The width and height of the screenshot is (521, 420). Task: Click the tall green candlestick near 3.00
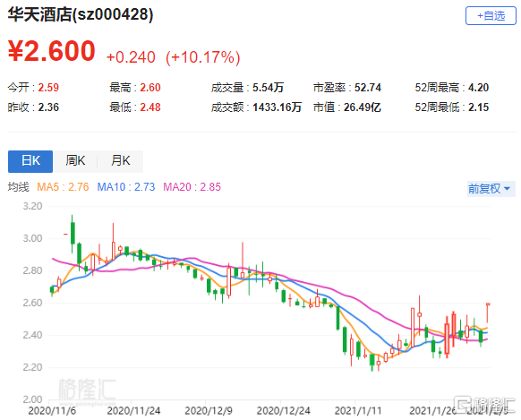coord(73,234)
